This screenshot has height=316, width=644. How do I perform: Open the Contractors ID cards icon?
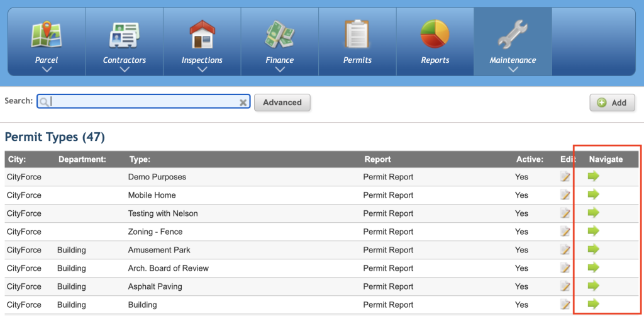point(124,35)
